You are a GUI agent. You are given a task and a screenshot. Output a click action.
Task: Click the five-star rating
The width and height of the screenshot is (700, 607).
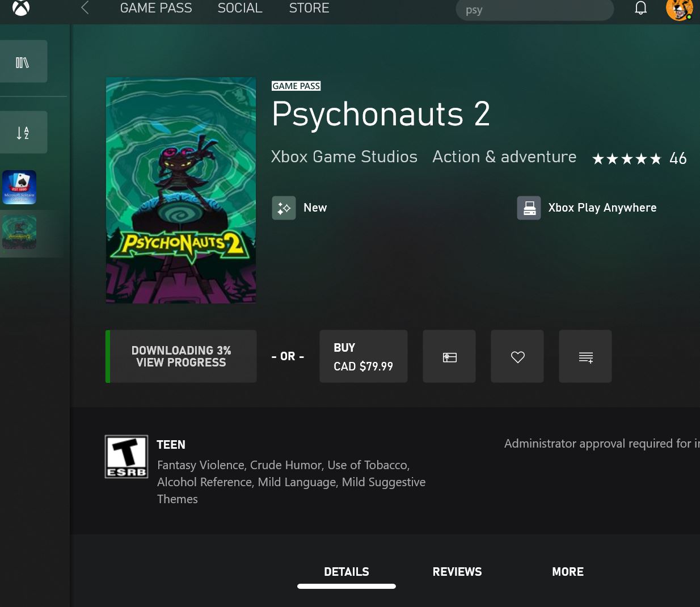[x=626, y=159]
